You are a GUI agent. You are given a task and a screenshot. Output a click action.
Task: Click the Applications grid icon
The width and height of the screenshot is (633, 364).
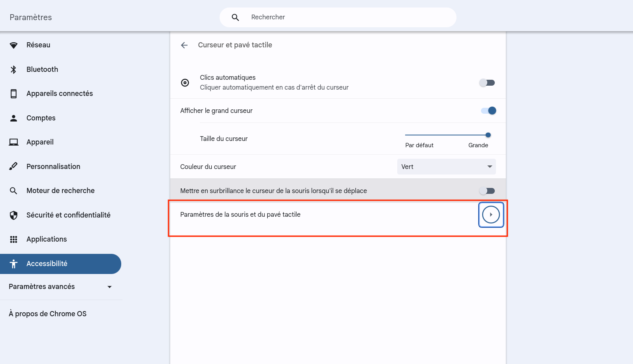13,239
